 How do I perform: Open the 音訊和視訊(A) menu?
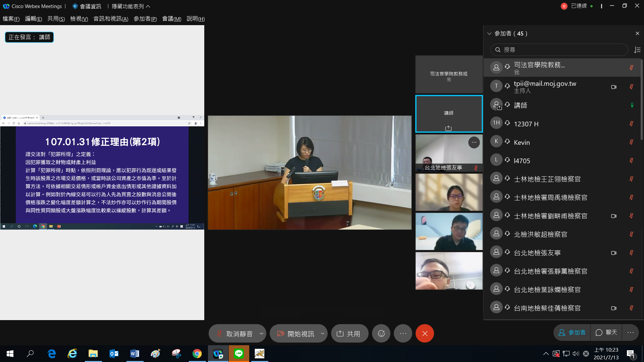tap(111, 19)
